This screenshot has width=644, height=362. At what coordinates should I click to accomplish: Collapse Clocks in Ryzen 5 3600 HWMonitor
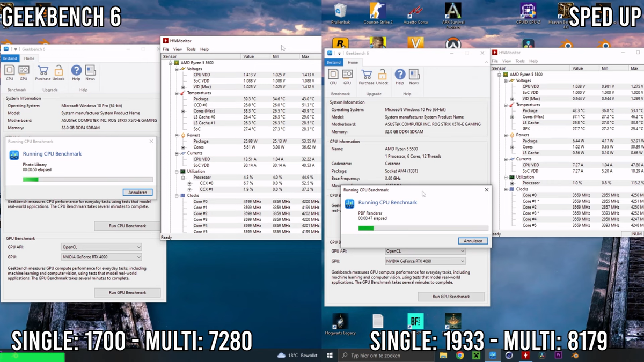click(176, 195)
